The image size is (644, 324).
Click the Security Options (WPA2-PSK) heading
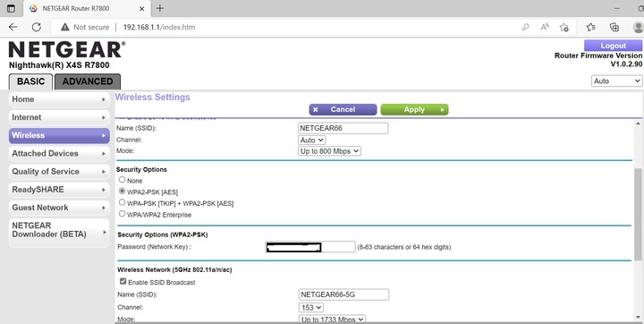(163, 234)
